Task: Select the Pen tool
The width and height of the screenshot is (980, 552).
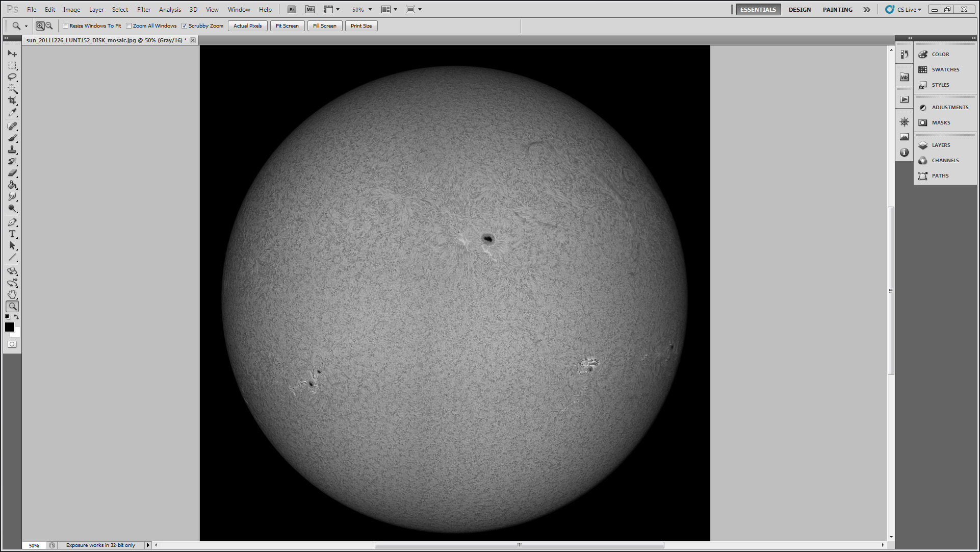Action: coord(12,222)
